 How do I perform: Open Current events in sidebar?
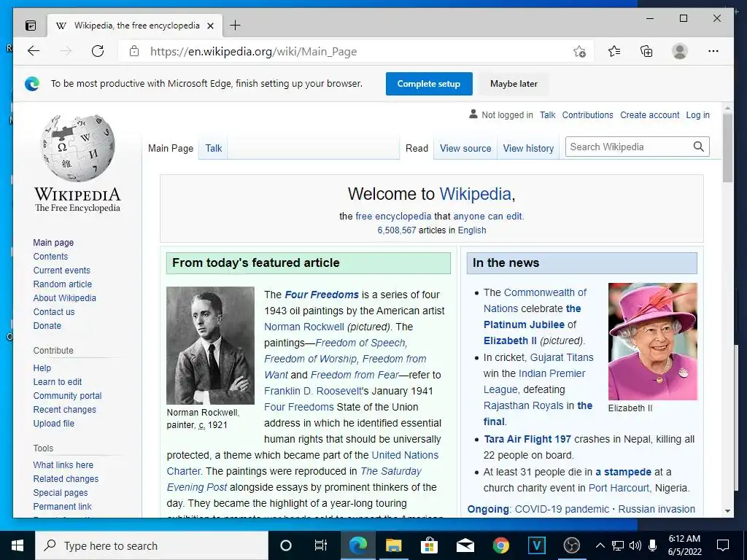[x=61, y=271]
